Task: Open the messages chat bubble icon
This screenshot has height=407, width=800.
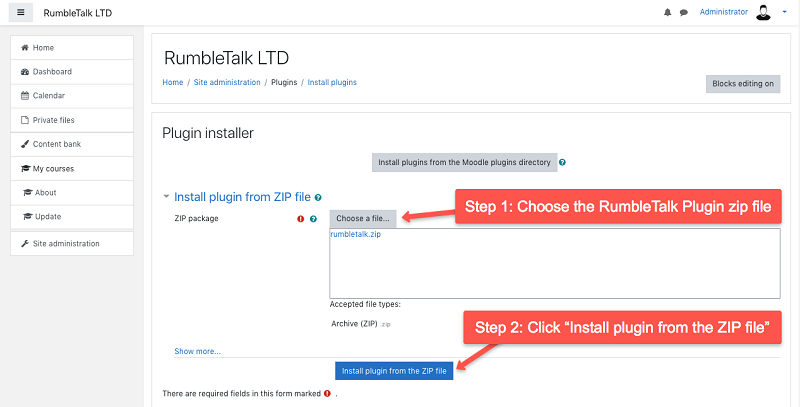Action: [x=684, y=12]
